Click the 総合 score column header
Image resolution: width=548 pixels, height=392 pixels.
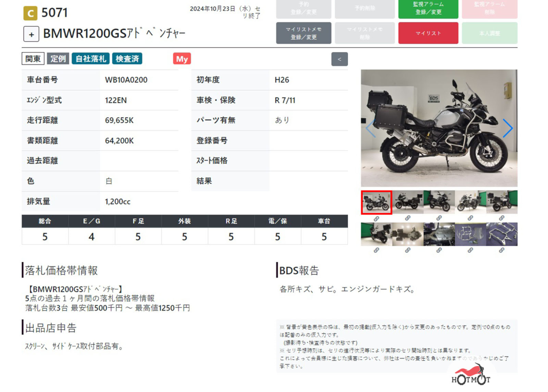pos(45,221)
